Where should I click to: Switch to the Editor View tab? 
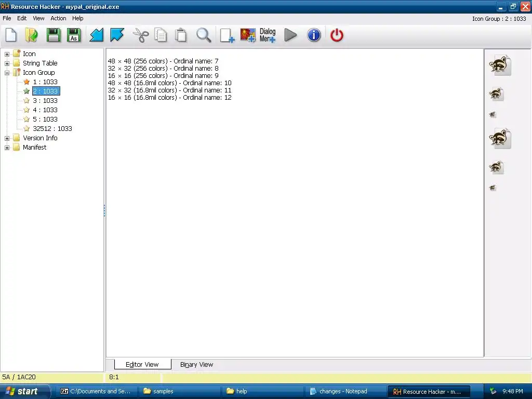point(142,364)
